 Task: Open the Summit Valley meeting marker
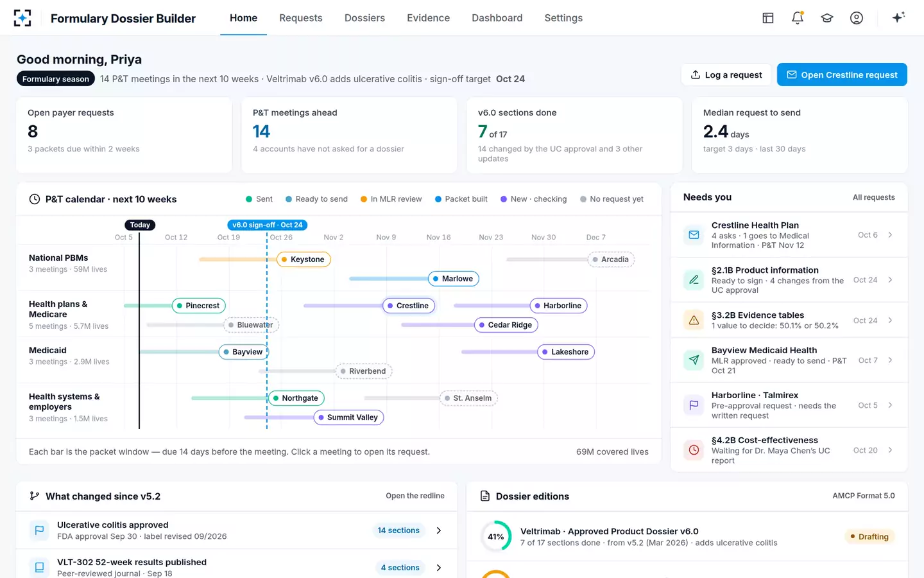tap(348, 417)
